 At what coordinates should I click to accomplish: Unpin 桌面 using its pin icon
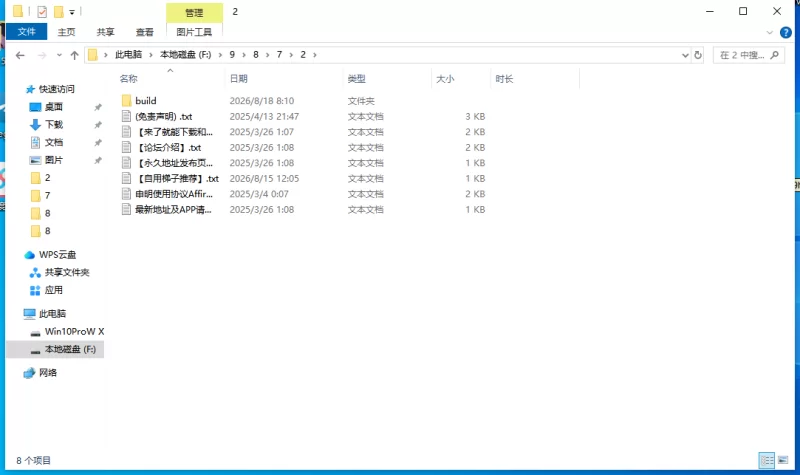tap(98, 107)
